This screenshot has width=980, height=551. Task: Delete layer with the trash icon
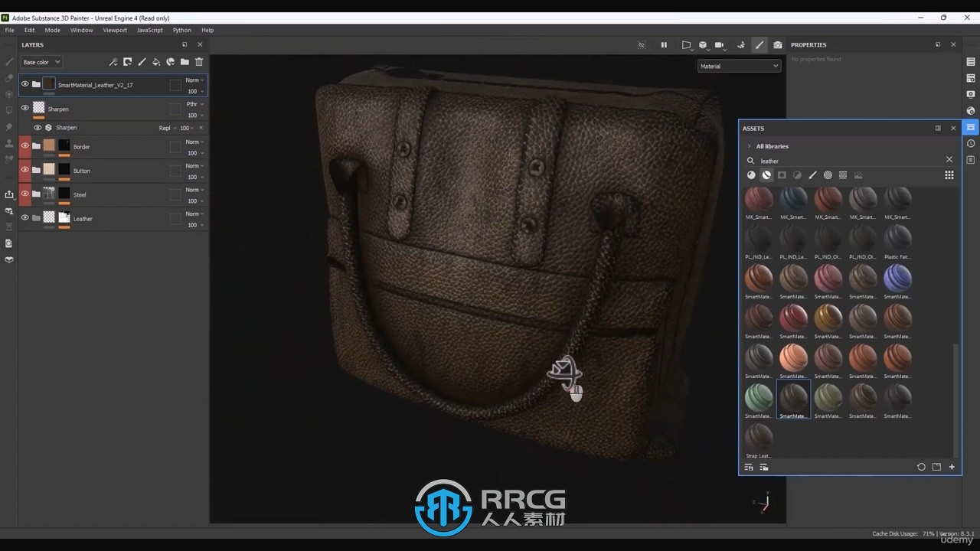click(x=199, y=62)
